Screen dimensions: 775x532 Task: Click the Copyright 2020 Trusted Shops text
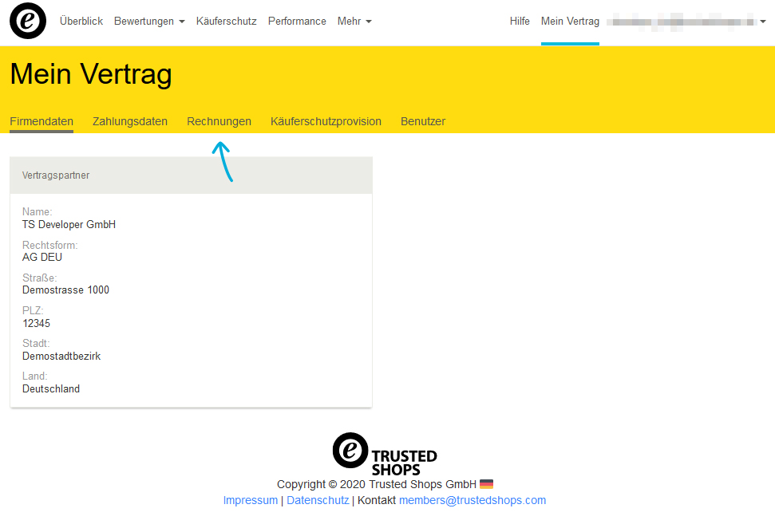click(377, 484)
